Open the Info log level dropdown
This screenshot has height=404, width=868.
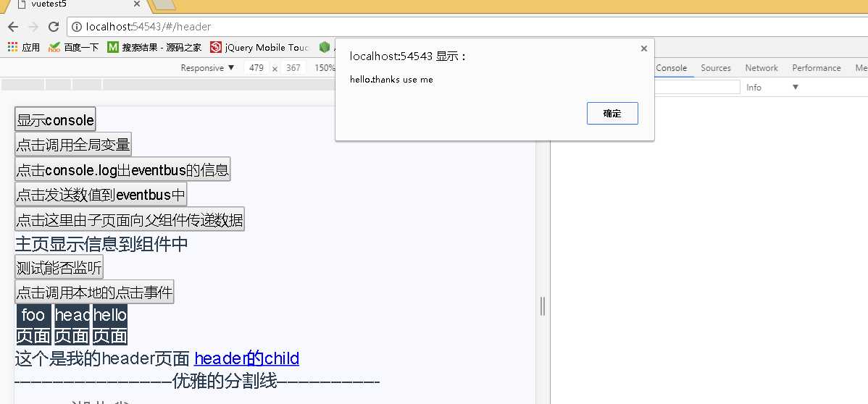pyautogui.click(x=772, y=88)
